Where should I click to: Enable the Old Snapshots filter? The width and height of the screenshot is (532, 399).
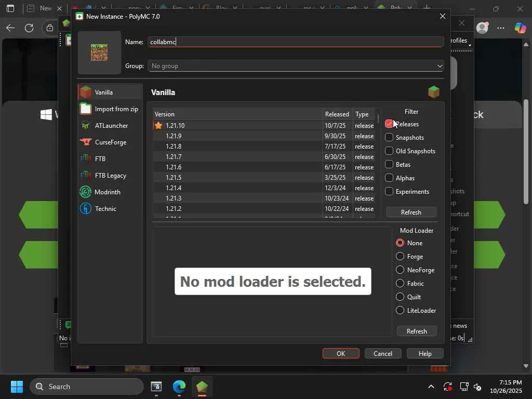389,151
